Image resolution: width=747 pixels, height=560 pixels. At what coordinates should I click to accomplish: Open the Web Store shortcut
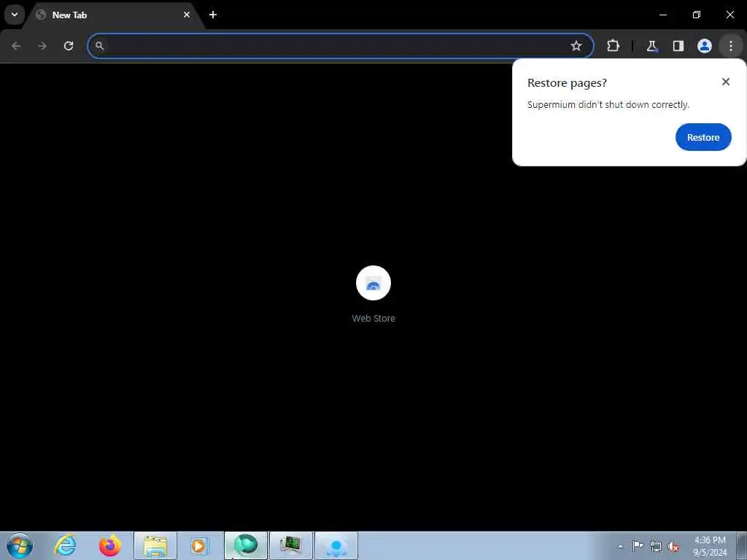373,283
